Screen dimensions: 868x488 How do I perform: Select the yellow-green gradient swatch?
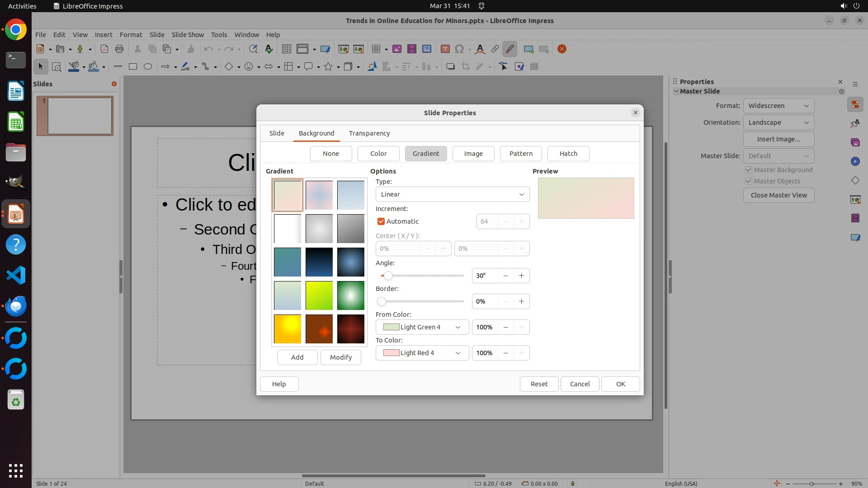pyautogui.click(x=319, y=296)
